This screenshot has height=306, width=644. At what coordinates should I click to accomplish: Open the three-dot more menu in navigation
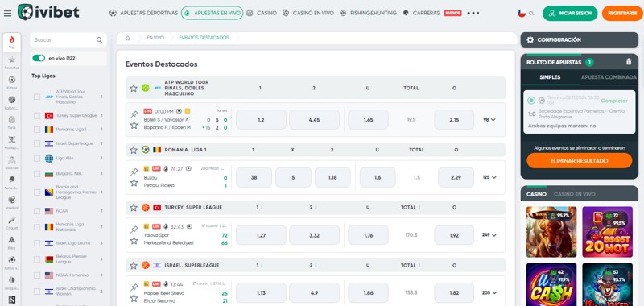473,13
